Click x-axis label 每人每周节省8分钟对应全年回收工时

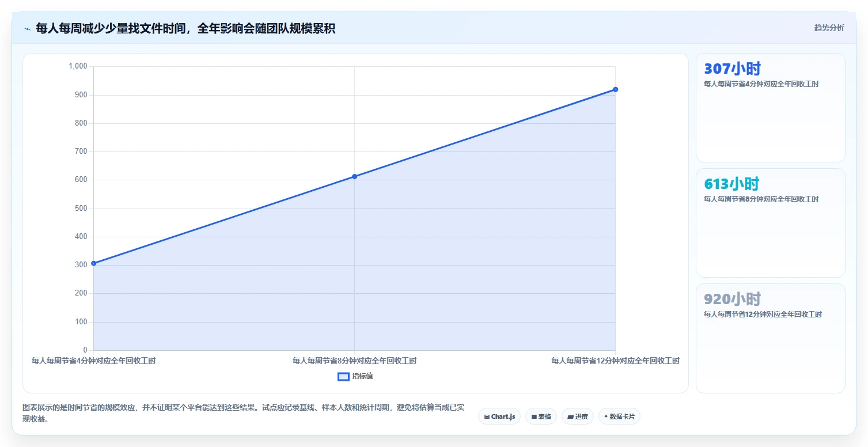click(x=354, y=361)
